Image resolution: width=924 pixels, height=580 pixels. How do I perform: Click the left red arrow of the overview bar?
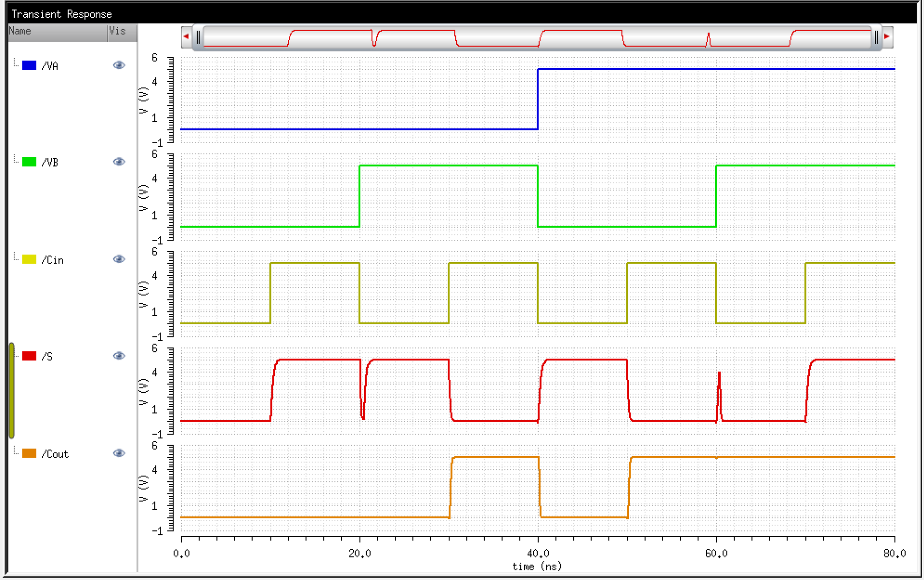pos(186,36)
